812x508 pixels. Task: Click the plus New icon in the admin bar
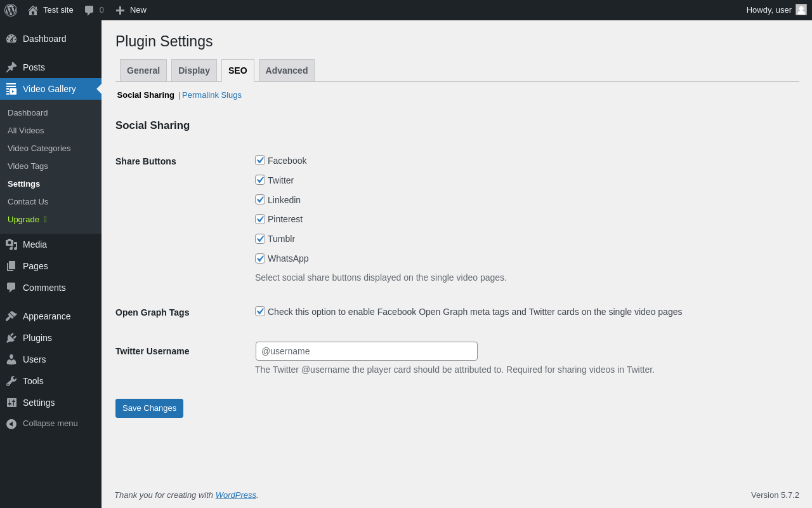pyautogui.click(x=120, y=10)
